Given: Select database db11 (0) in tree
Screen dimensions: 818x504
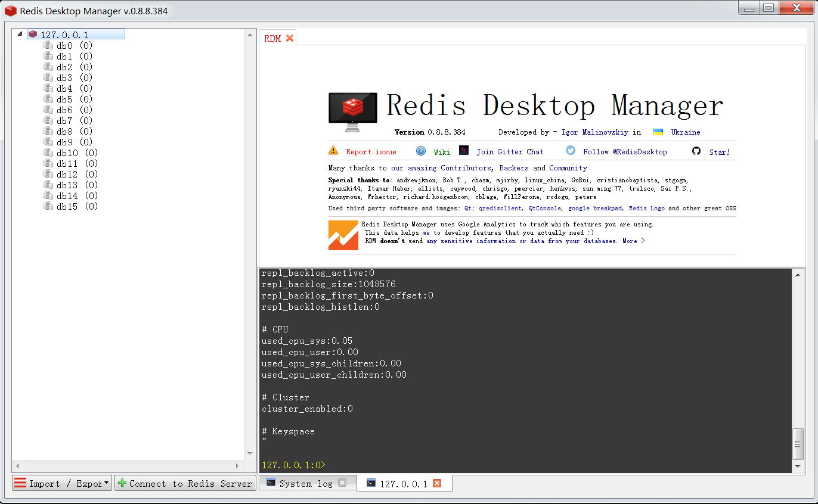Looking at the screenshot, I should point(77,164).
